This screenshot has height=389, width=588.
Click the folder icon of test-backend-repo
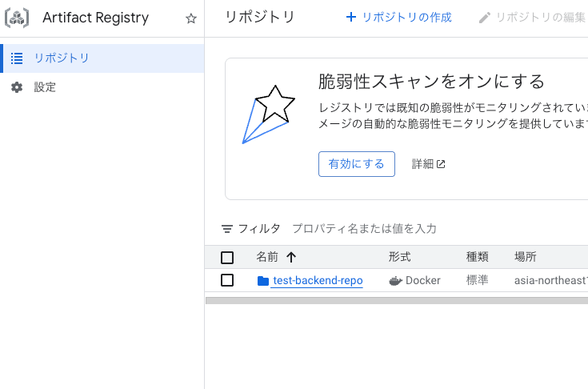tap(263, 281)
